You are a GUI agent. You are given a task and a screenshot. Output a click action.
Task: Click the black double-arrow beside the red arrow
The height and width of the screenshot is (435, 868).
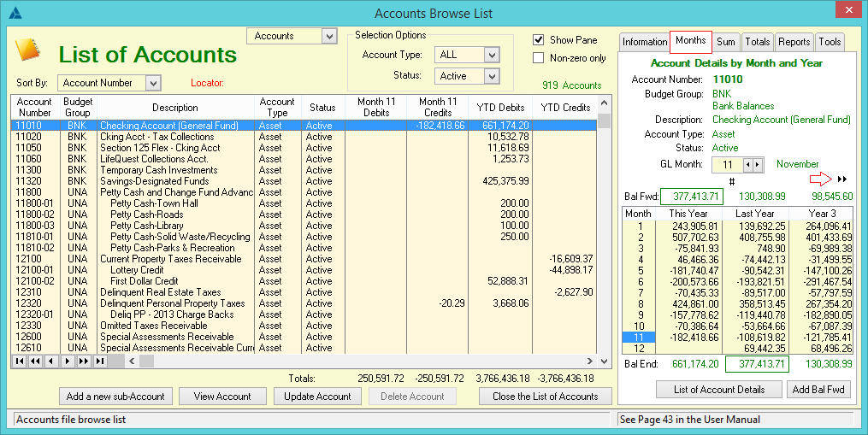[x=842, y=179]
